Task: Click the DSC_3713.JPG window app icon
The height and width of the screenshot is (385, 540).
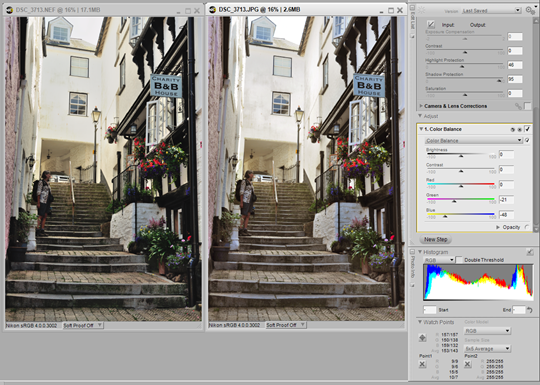Action: pyautogui.click(x=212, y=10)
